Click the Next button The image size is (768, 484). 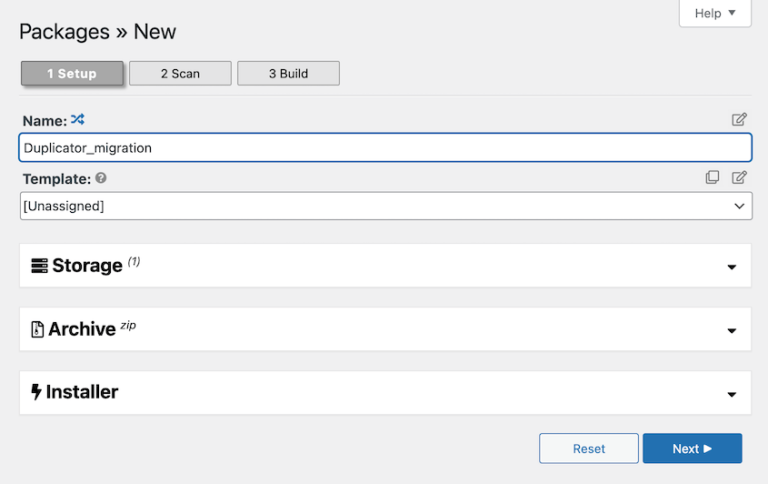[692, 449]
